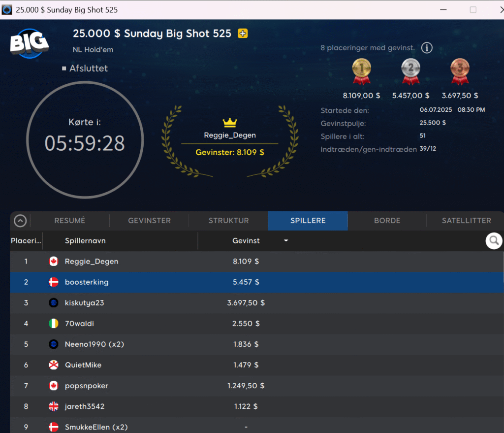Image resolution: width=504 pixels, height=433 pixels.
Task: Click the Placering column header
Action: (26, 241)
